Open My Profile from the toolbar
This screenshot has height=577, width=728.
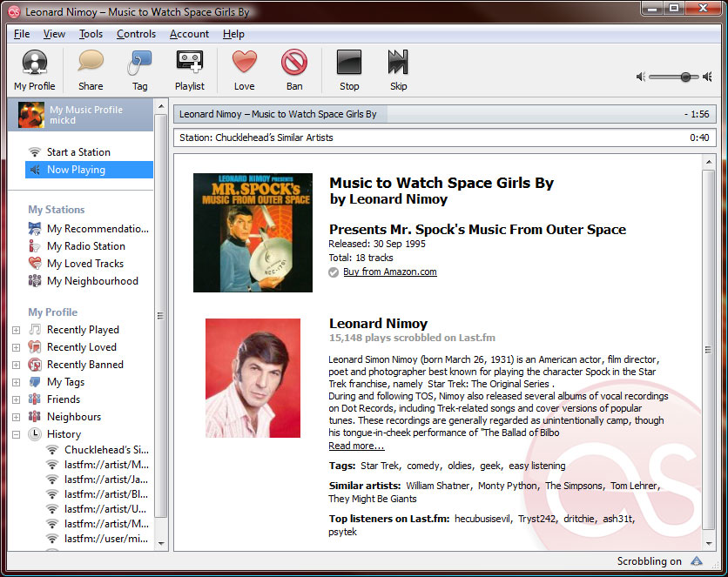34,70
